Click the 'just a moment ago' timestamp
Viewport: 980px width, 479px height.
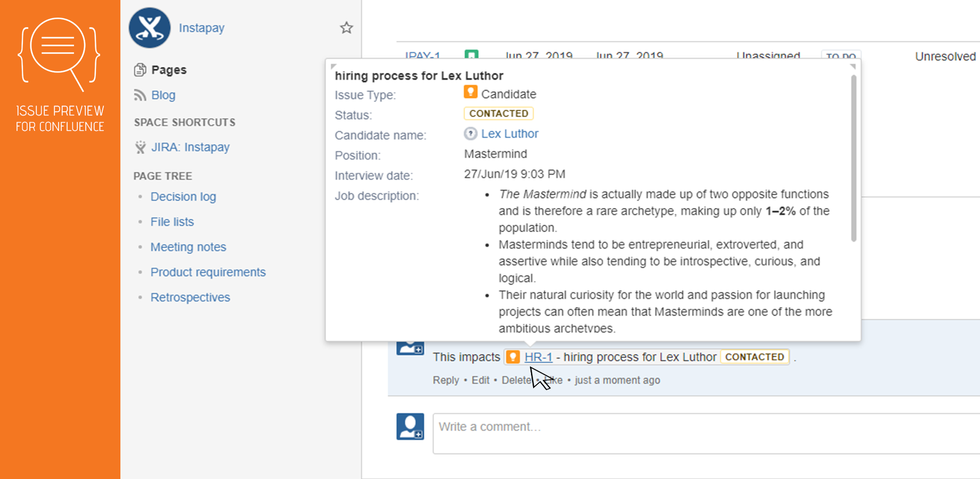(617, 380)
